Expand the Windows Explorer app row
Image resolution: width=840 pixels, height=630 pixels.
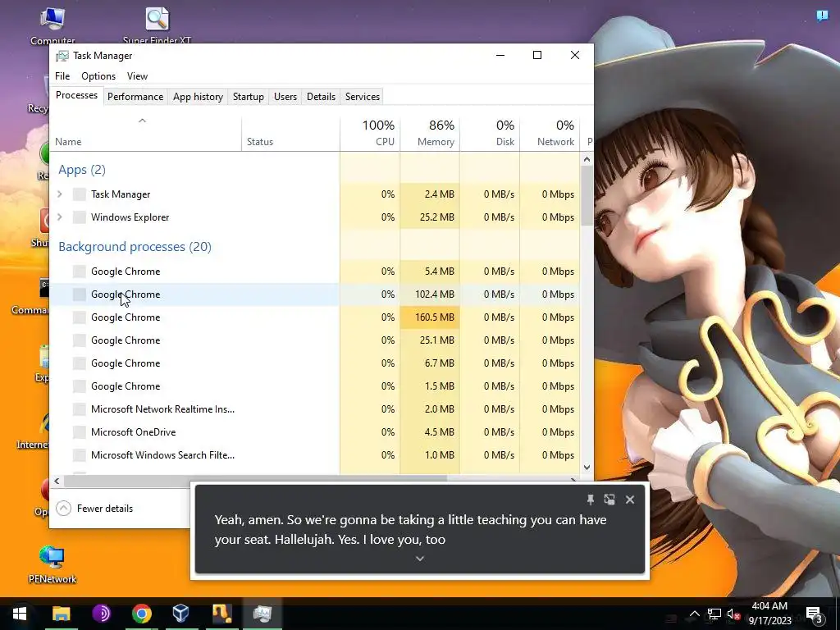pos(60,217)
